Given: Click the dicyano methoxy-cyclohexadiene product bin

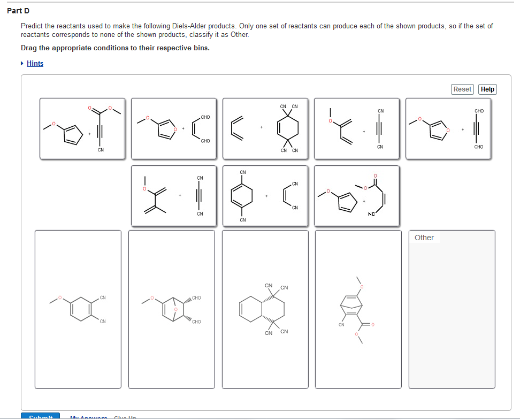Looking at the screenshot, I should point(78,309).
